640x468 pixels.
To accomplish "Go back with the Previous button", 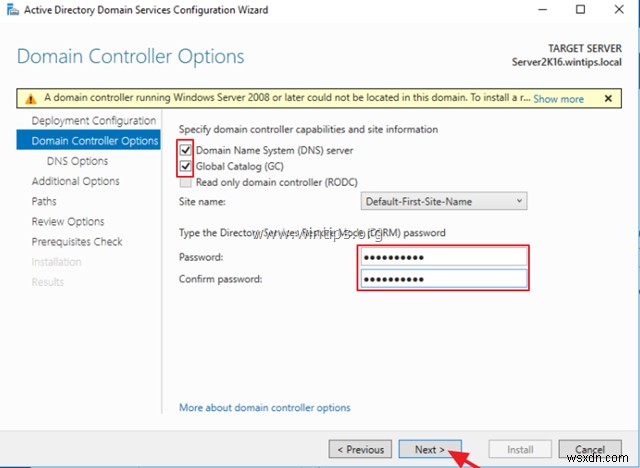I will coord(360,449).
